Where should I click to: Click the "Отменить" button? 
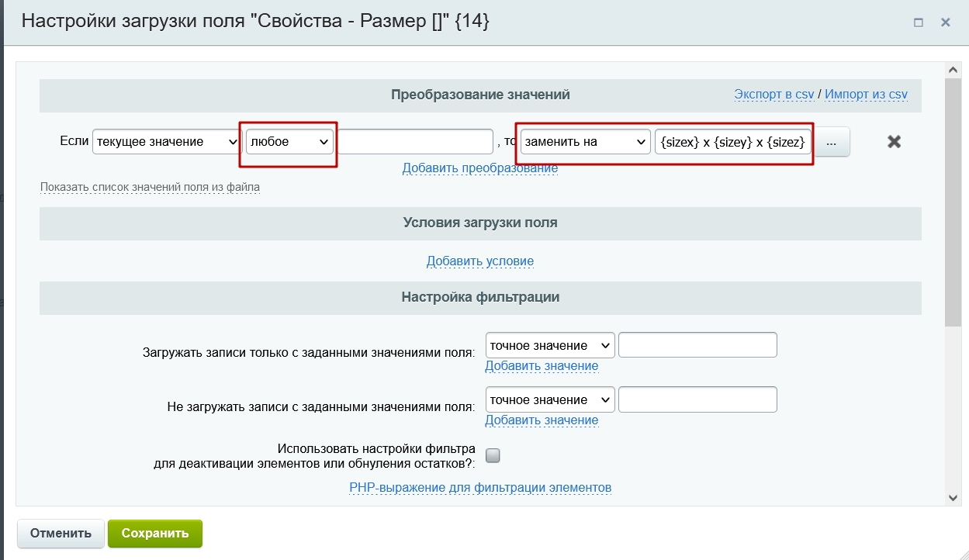coord(61,534)
